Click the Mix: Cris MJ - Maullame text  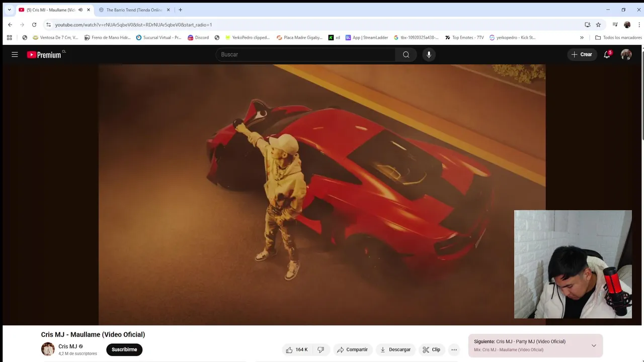pos(509,350)
